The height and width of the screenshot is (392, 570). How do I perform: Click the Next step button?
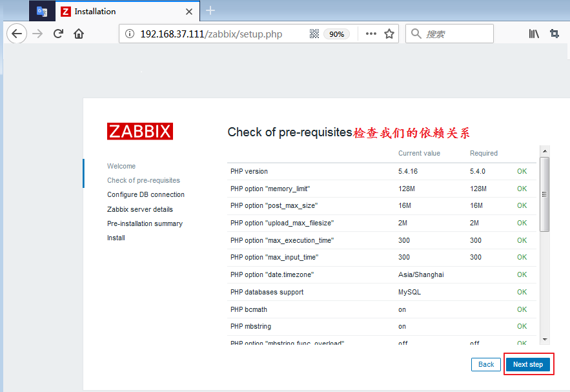coord(528,364)
